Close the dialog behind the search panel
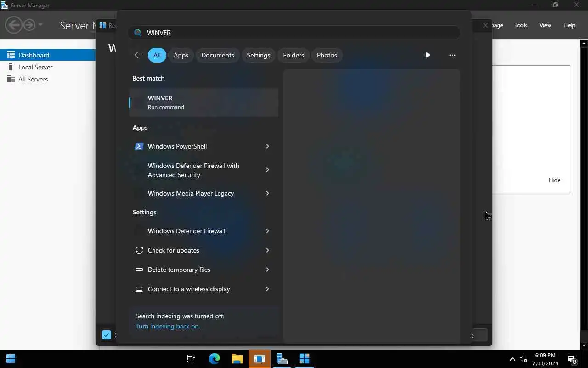 coord(485,25)
